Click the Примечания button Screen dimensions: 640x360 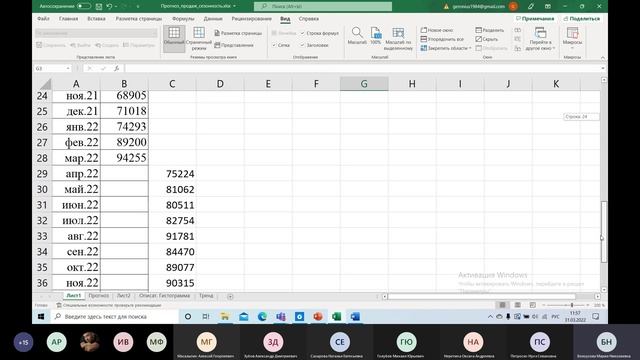pyautogui.click(x=535, y=19)
